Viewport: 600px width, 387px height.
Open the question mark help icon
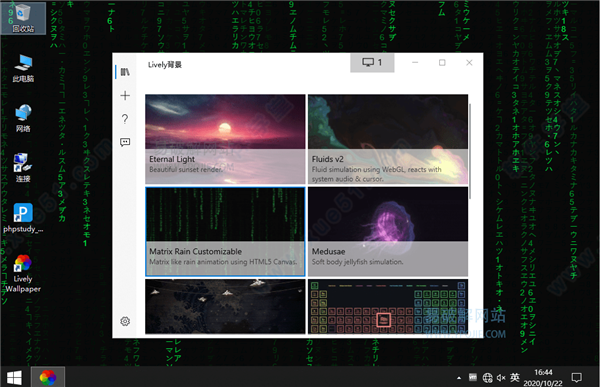[125, 119]
